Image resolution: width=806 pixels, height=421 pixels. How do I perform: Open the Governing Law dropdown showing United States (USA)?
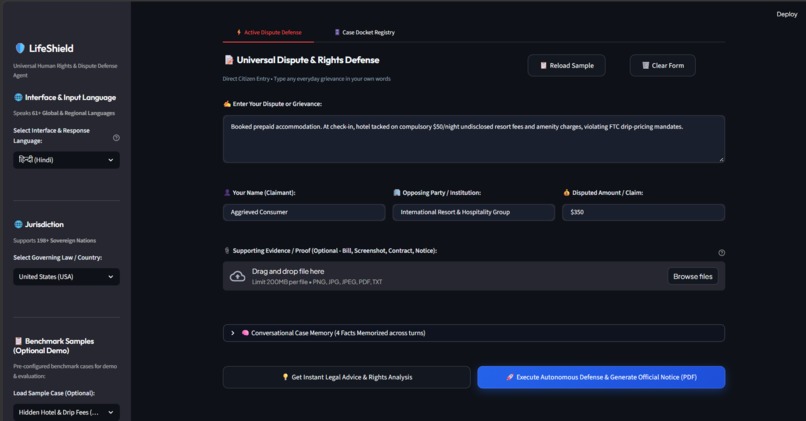[x=66, y=277]
